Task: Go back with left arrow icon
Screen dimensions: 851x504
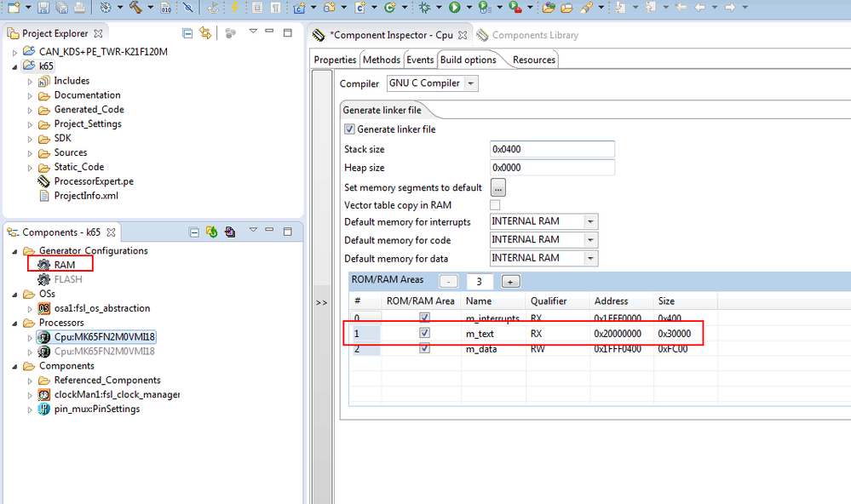Action: click(x=700, y=7)
